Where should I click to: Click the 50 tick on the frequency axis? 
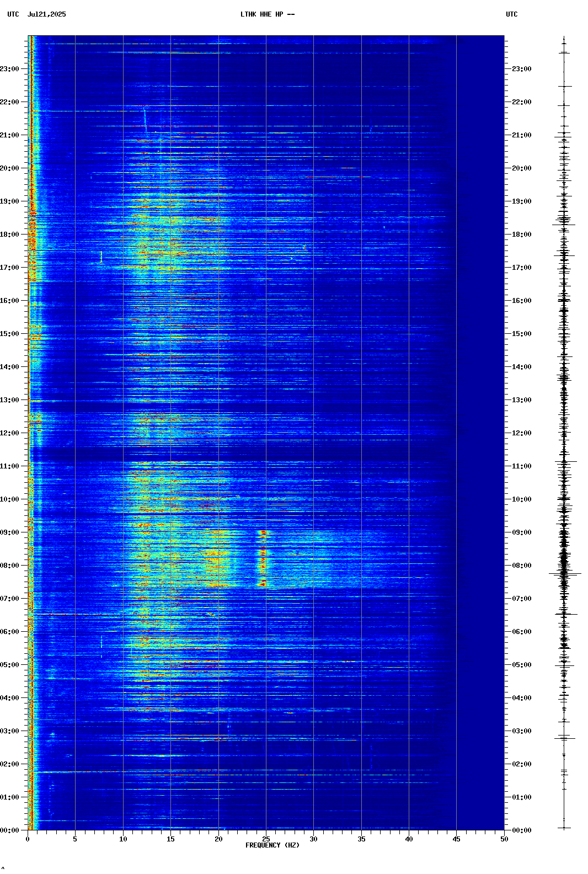[x=504, y=839]
